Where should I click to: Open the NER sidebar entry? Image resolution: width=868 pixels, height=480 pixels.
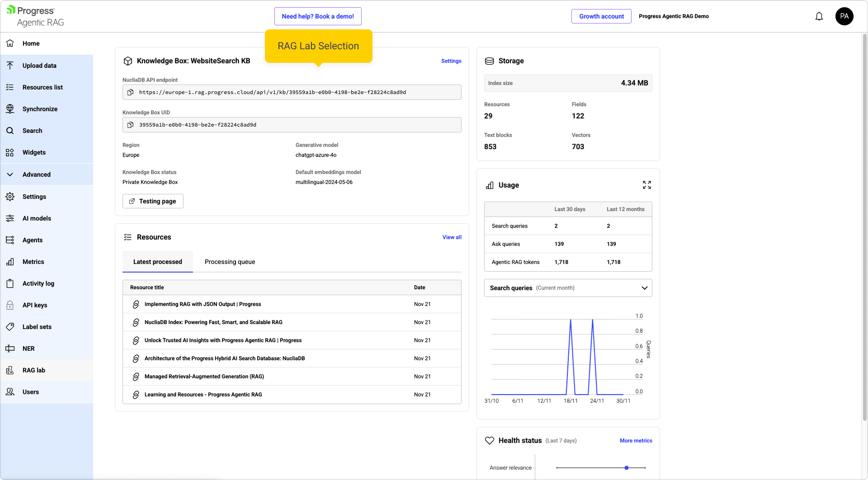tap(28, 348)
